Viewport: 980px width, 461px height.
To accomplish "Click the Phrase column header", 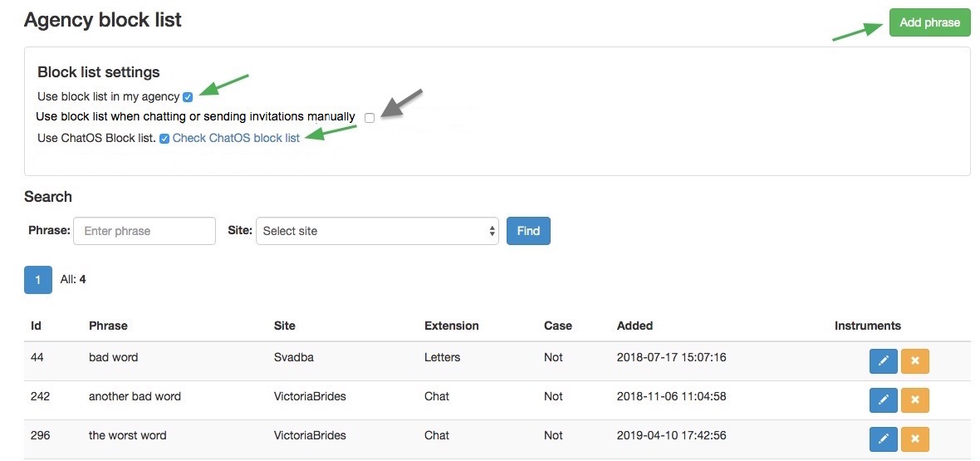I will [x=108, y=326].
